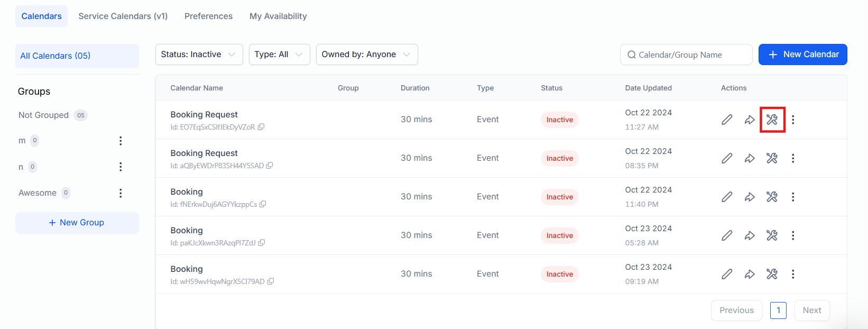
Task: Open the three-dot menu for group m
Action: coord(121,141)
